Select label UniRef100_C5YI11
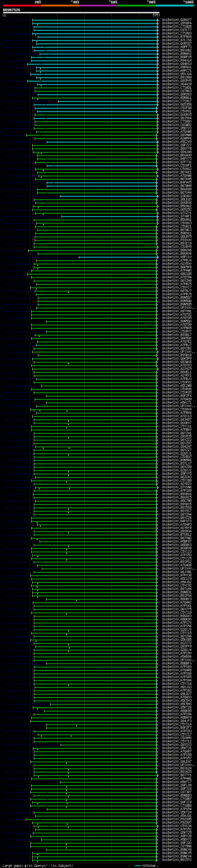 pos(176,426)
